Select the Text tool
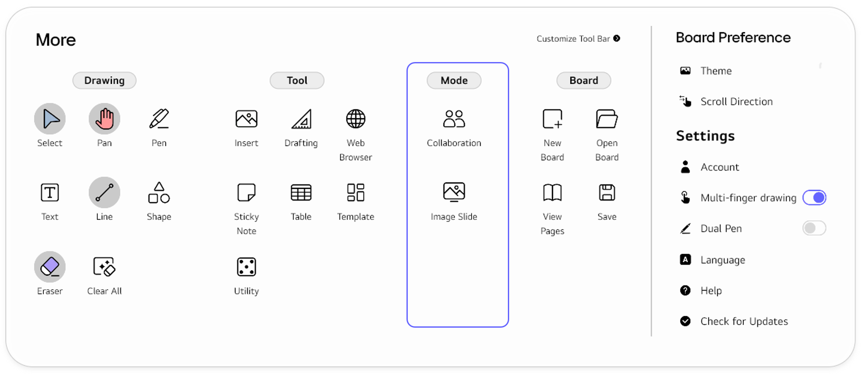Image resolution: width=868 pixels, height=374 pixels. pyautogui.click(x=50, y=193)
